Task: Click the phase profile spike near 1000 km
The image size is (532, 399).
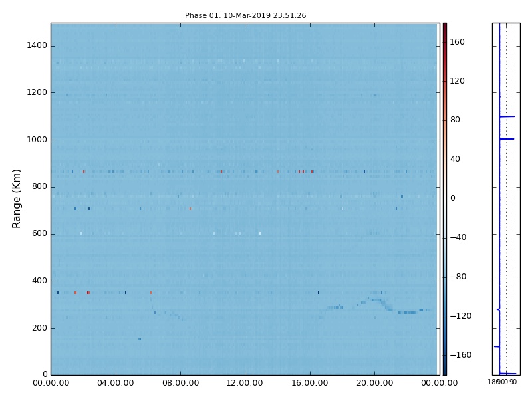Action: pos(507,139)
